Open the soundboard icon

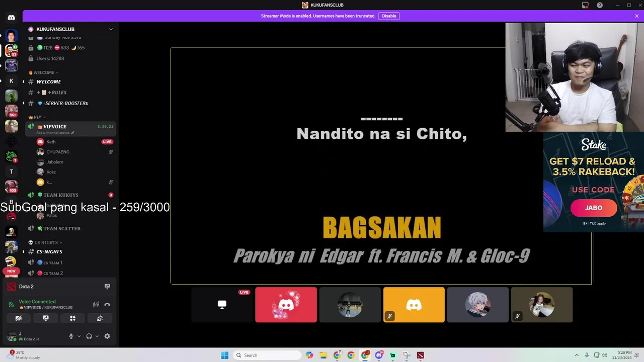pyautogui.click(x=100, y=318)
